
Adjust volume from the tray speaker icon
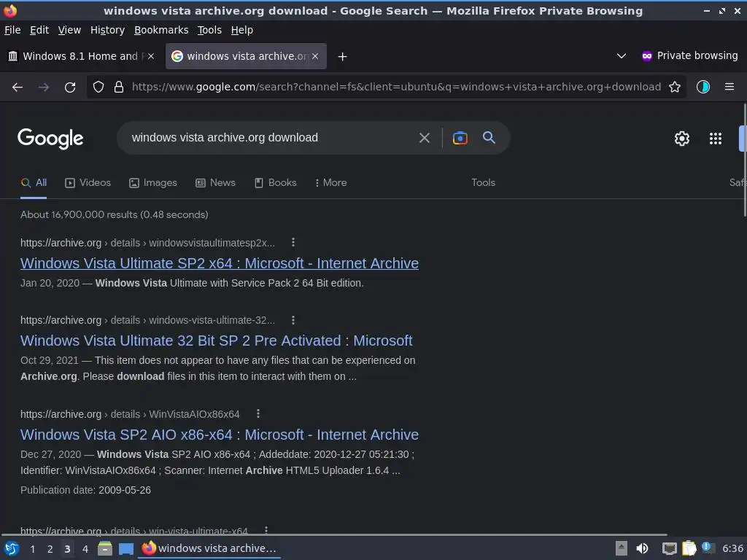pos(642,548)
